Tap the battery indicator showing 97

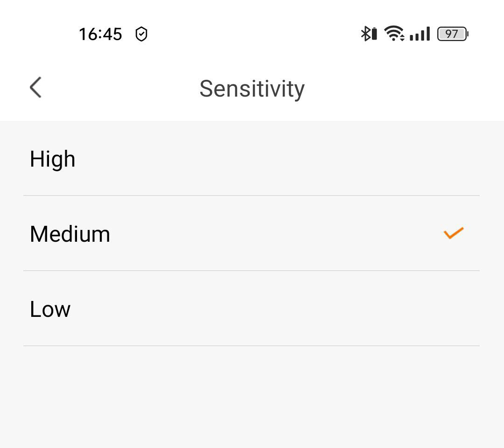click(452, 34)
